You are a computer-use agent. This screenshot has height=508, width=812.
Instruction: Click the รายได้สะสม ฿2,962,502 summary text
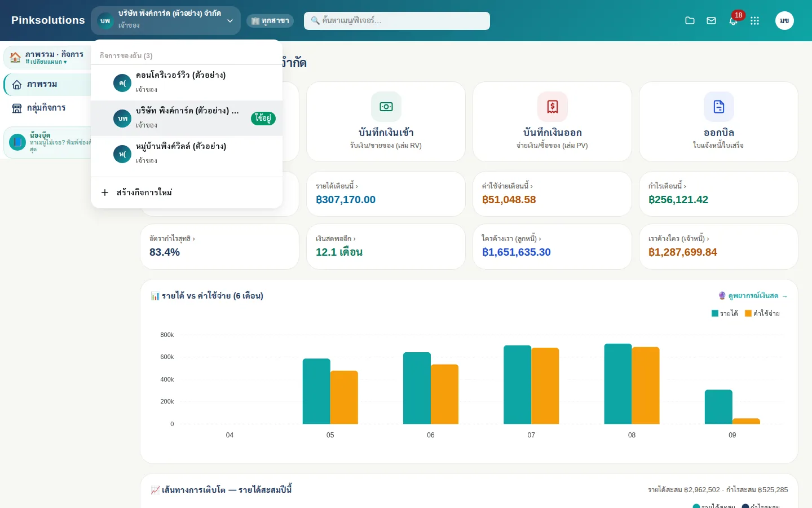coord(684,490)
